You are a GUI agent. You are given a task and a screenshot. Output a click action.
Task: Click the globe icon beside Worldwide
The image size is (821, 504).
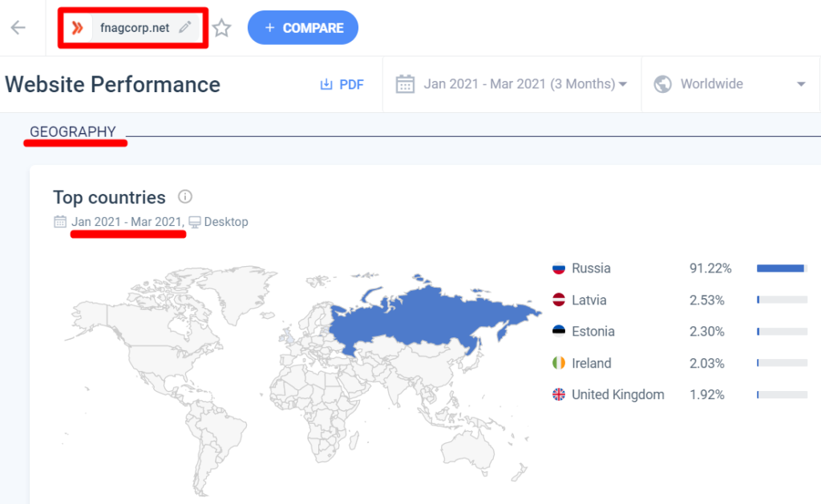(x=662, y=84)
